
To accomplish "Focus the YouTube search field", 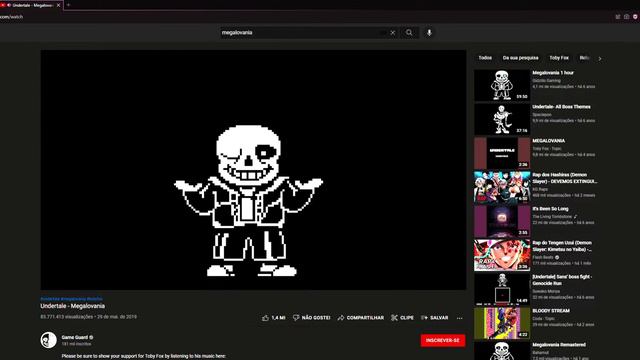I will (x=300, y=33).
